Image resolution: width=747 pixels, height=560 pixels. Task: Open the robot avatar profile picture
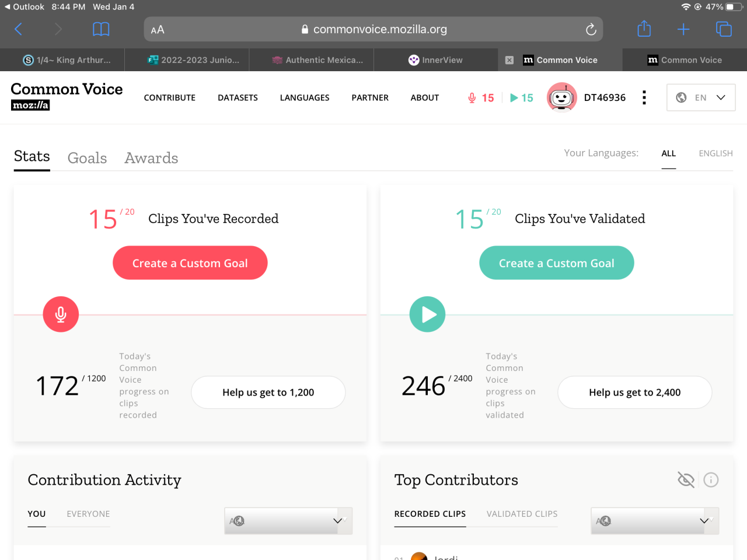(561, 97)
